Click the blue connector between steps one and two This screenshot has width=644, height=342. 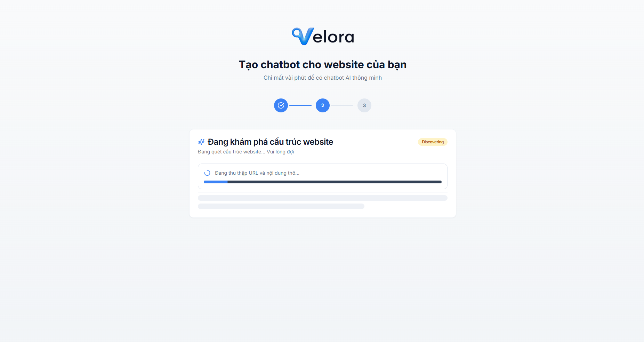[300, 105]
